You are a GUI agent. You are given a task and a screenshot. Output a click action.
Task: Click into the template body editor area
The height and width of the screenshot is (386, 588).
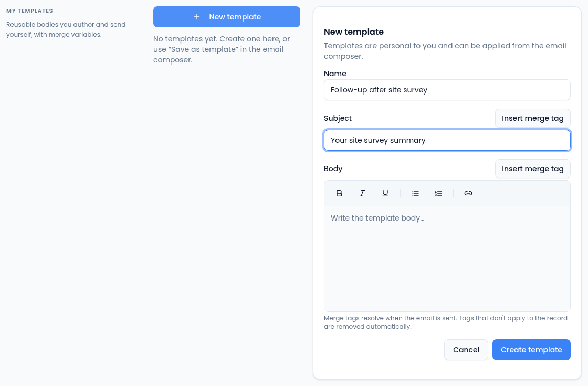coord(447,259)
